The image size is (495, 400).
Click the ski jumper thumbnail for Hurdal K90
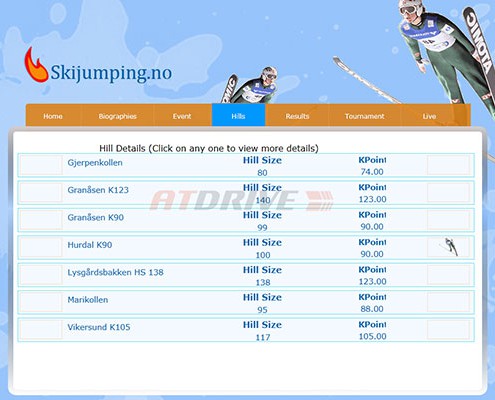click(x=449, y=247)
